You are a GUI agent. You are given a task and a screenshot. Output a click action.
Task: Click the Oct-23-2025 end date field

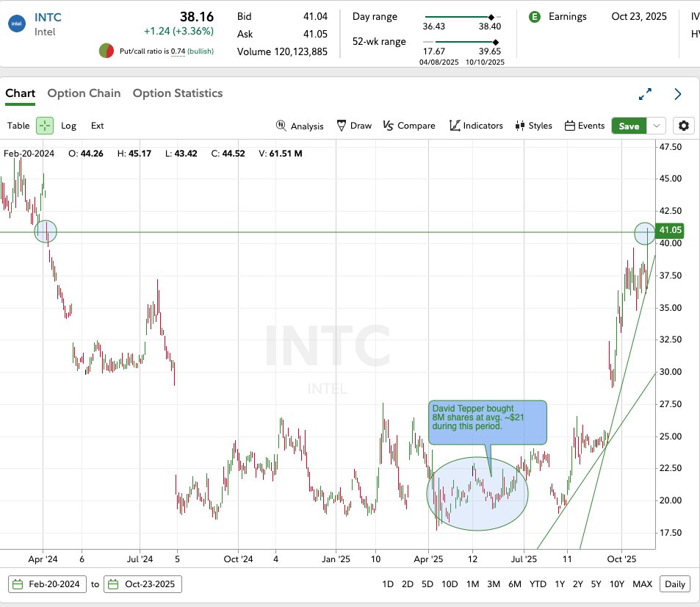142,584
